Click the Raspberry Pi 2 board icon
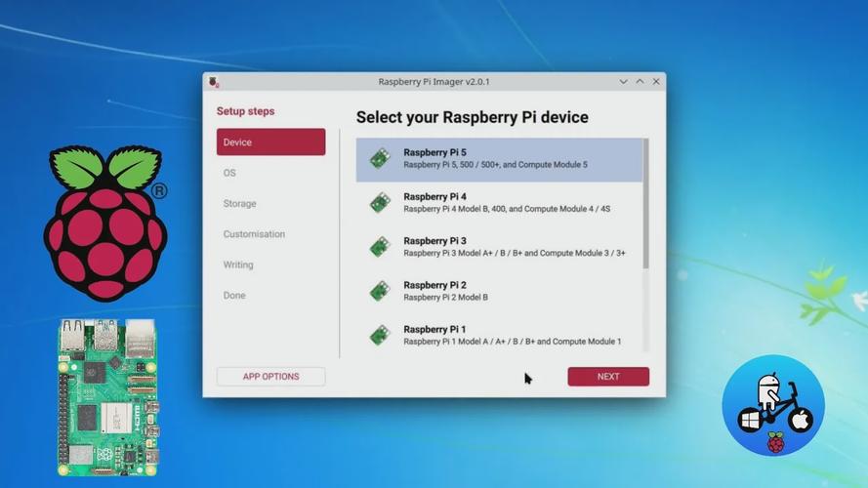This screenshot has height=488, width=868. [381, 292]
